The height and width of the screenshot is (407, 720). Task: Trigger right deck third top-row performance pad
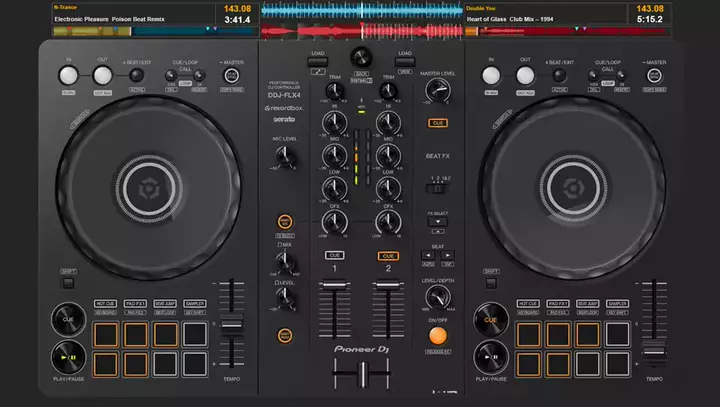tap(587, 334)
